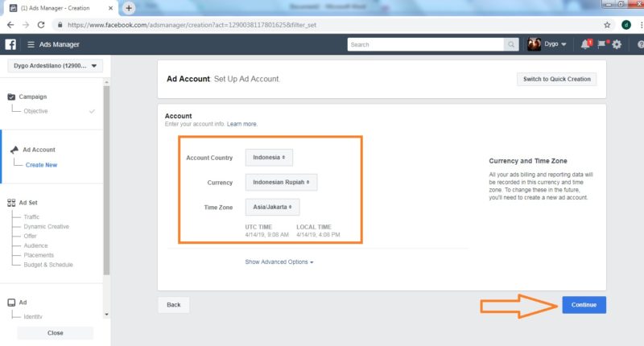Click into the Search field

426,44
